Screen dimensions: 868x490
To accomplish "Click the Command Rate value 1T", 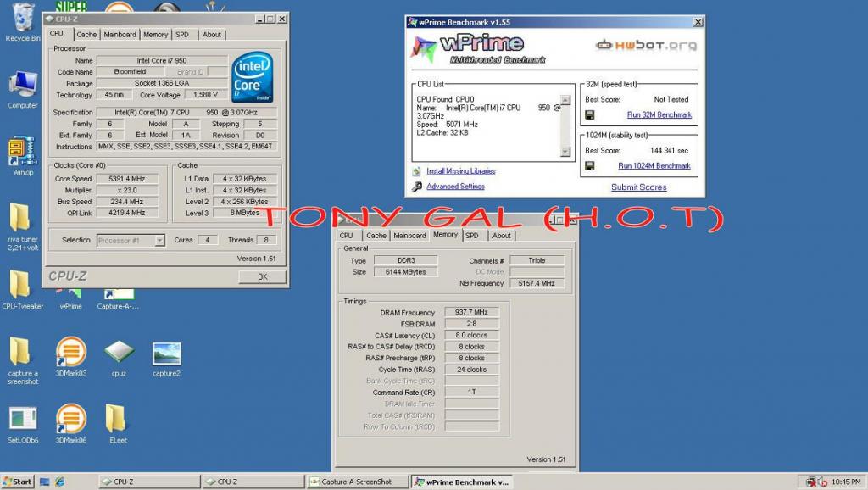I will [471, 392].
